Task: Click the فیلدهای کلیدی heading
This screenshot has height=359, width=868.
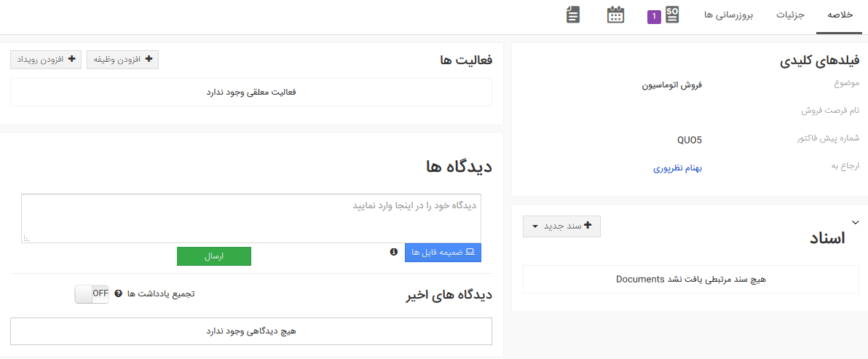Action: [820, 62]
